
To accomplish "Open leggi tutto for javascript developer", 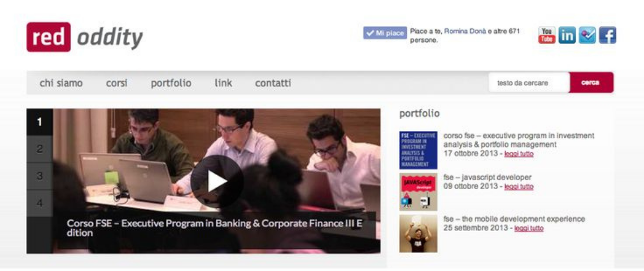I will [x=519, y=187].
